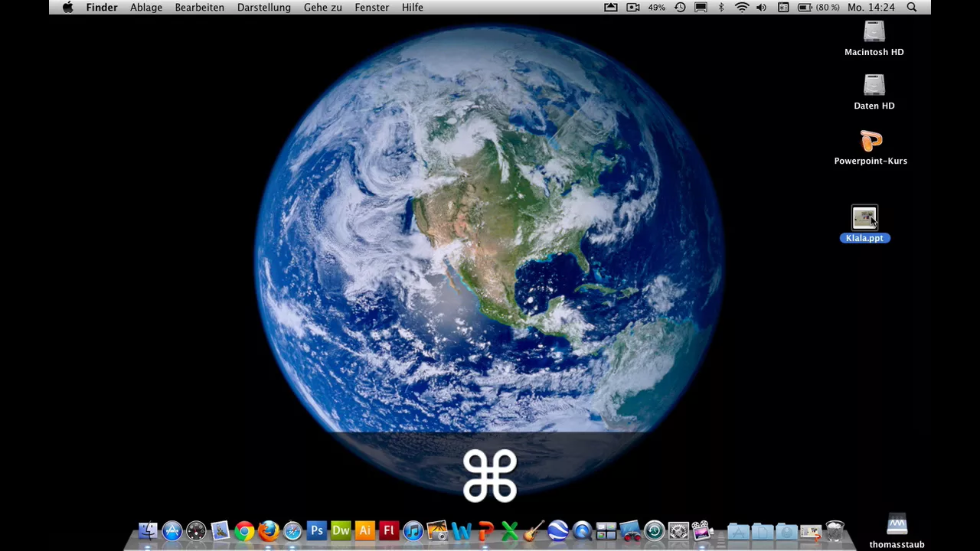Select the Powerpoint-Kurs desktop item
Image resolution: width=980 pixels, height=551 pixels.
[871, 148]
